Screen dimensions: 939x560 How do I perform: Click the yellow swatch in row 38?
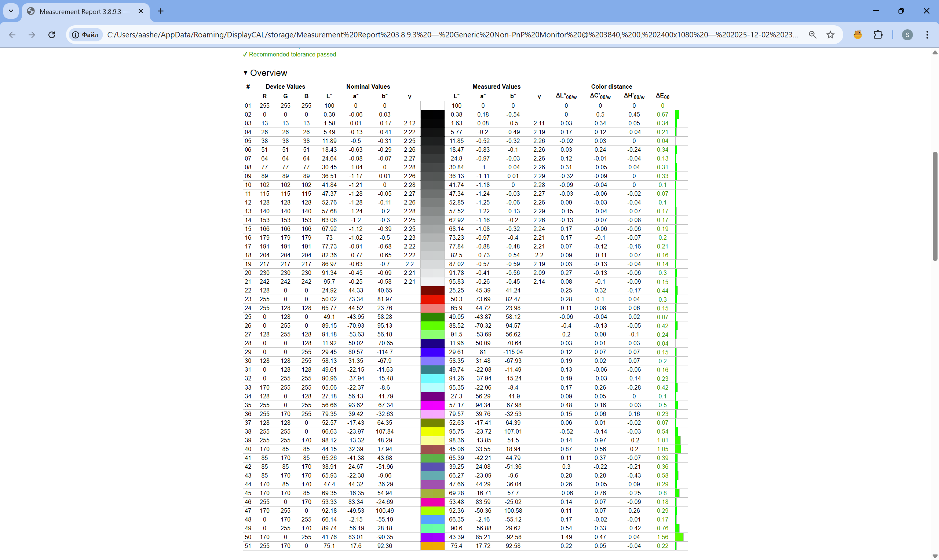[x=432, y=431]
